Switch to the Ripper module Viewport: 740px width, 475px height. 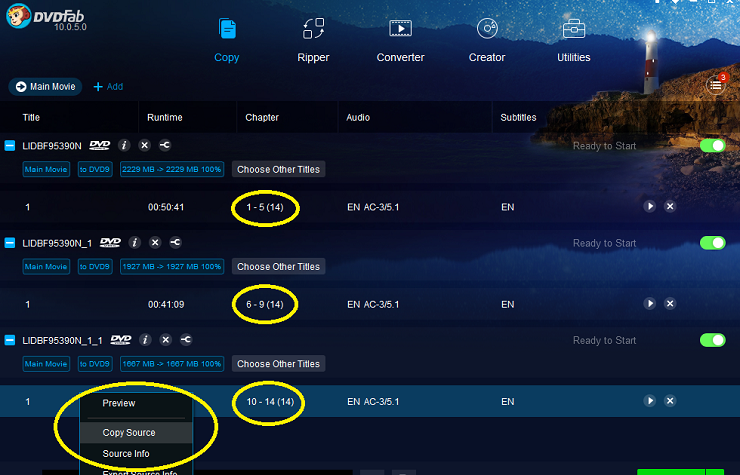point(313,41)
